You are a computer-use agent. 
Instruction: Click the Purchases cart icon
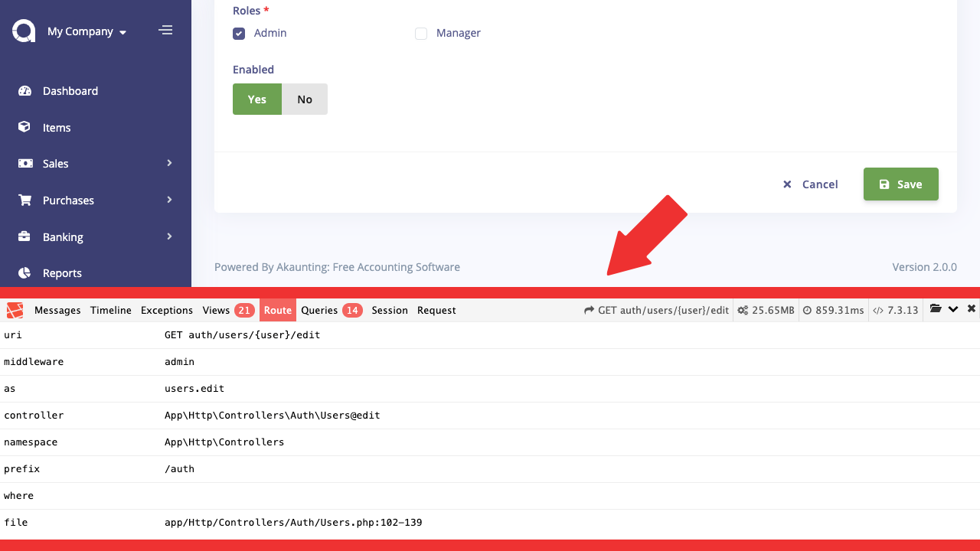(24, 200)
